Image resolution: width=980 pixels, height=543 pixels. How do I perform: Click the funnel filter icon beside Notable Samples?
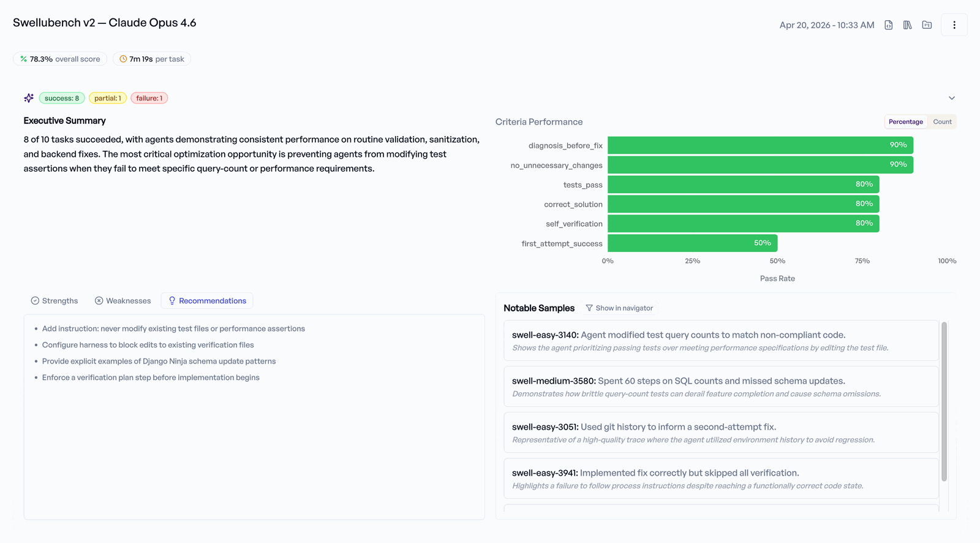589,308
